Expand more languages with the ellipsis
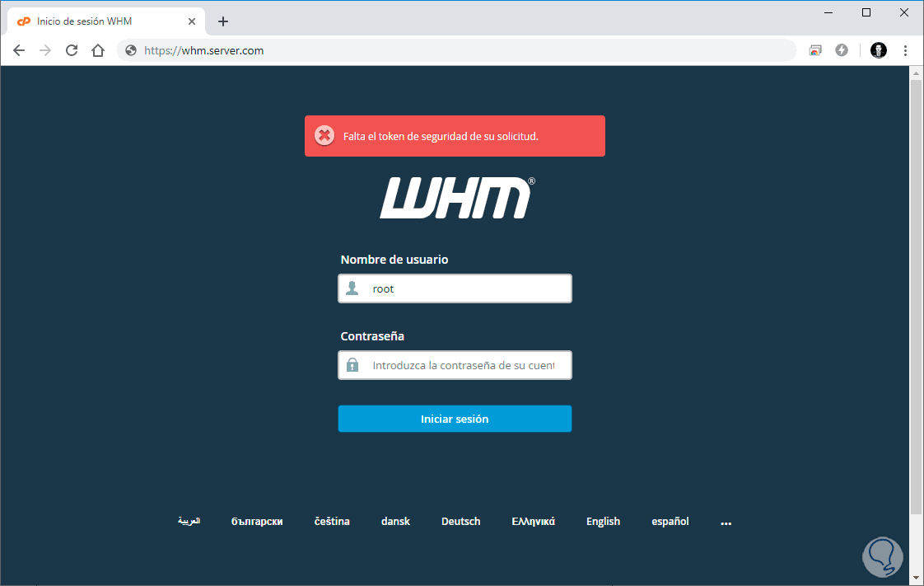Image resolution: width=924 pixels, height=586 pixels. tap(726, 523)
